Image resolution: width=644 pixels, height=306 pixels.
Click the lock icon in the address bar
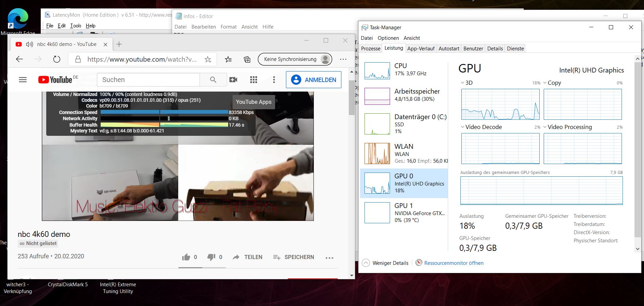click(x=78, y=59)
